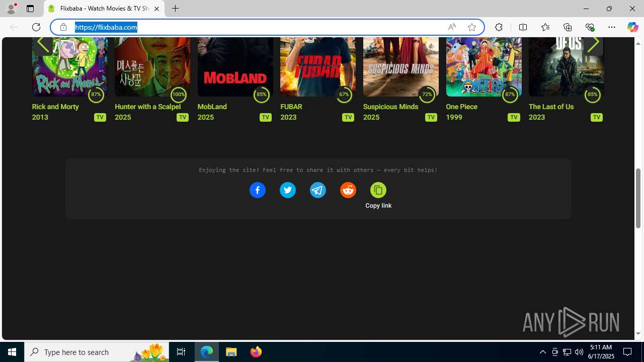This screenshot has height=362, width=644.
Task: Click the green Copy link icon
Action: [x=378, y=190]
